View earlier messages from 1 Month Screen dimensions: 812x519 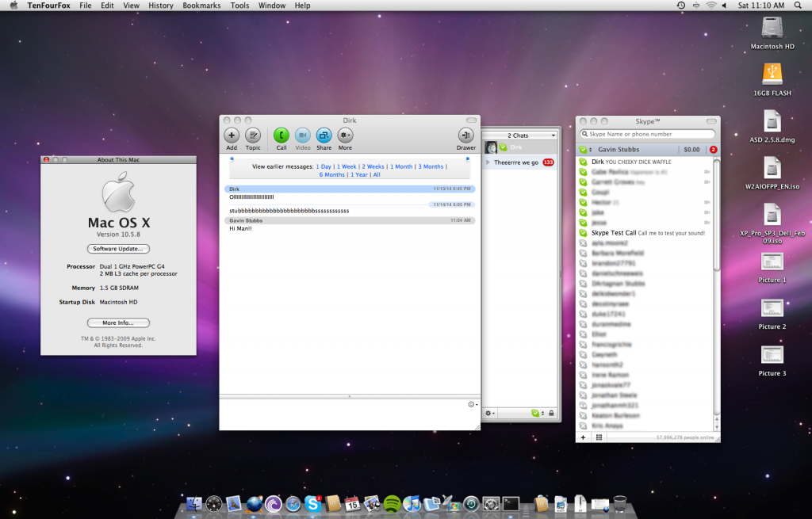click(x=401, y=166)
